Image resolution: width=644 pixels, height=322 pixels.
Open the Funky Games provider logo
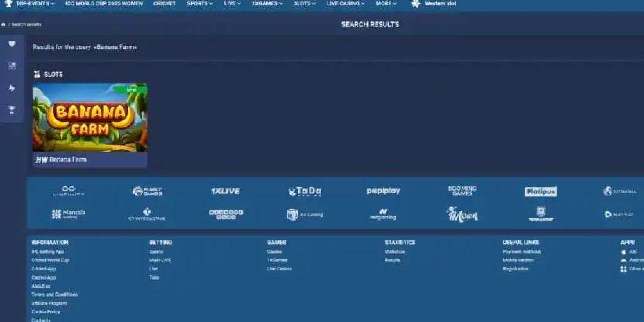(147, 192)
